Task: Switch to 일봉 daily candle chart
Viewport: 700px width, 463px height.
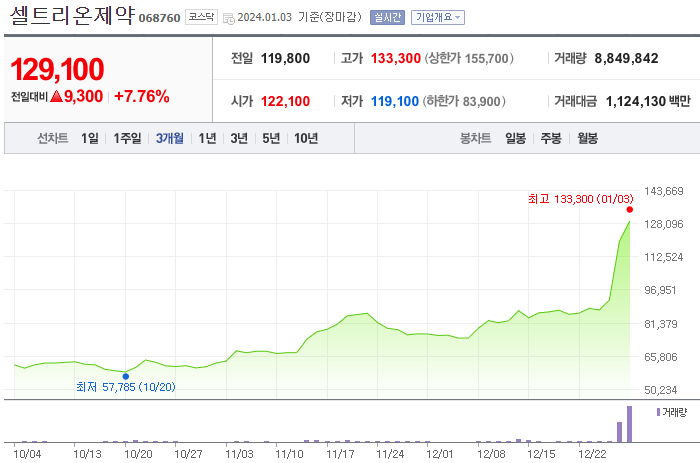Action: coord(515,138)
